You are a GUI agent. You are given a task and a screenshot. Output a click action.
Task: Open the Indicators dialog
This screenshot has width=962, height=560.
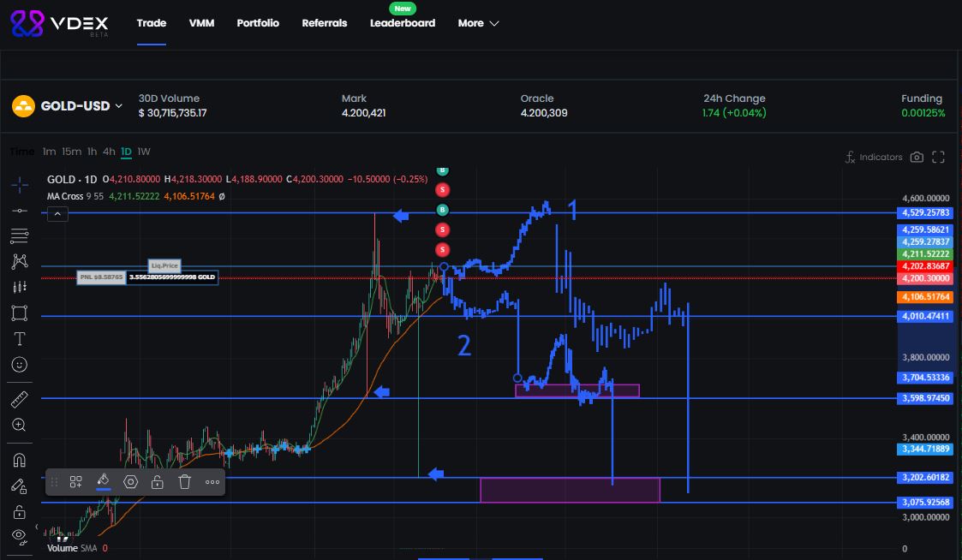tap(874, 157)
